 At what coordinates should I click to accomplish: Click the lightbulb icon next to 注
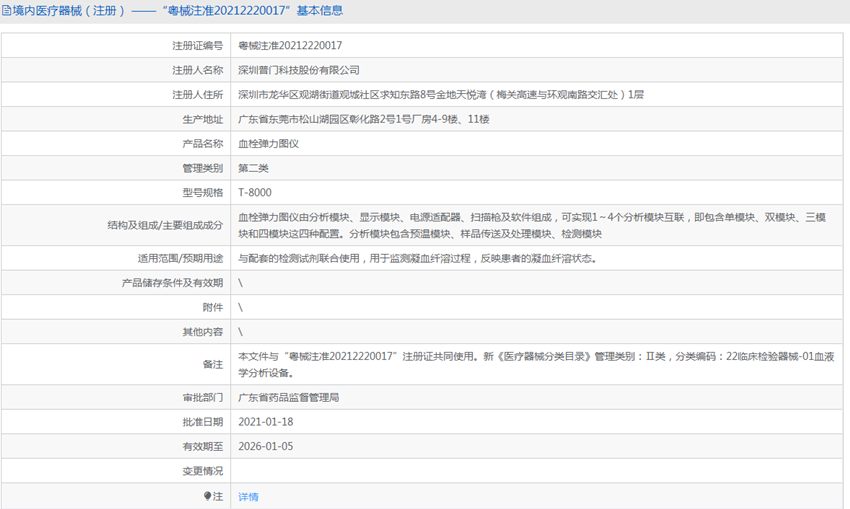click(x=207, y=496)
